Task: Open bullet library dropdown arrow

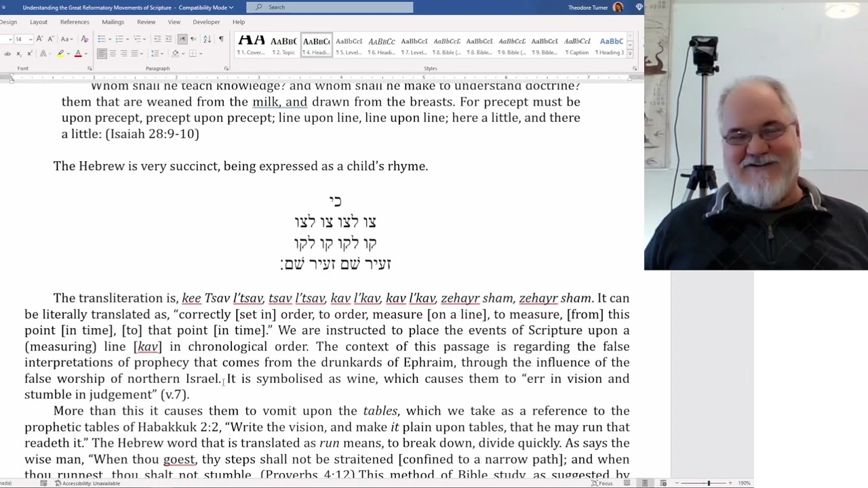Action: point(110,39)
